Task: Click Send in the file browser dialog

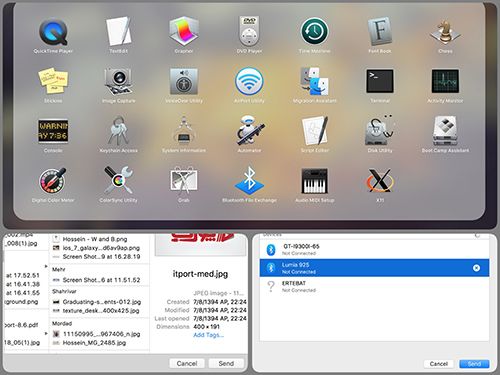Action: point(226,363)
